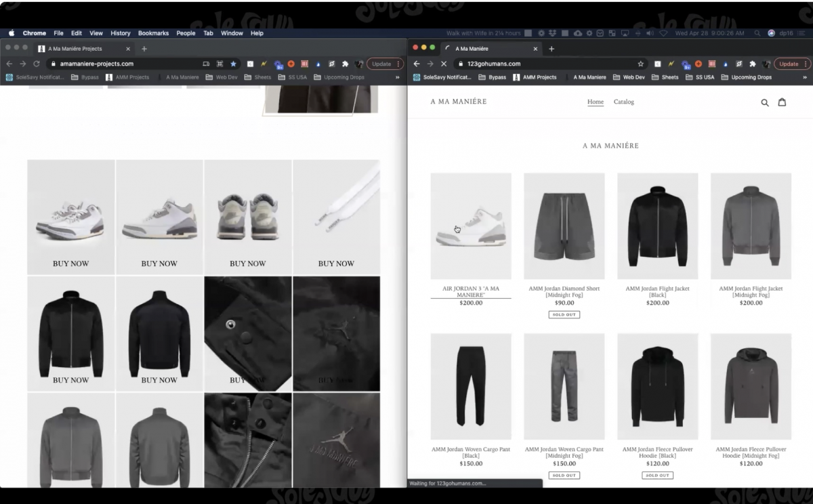The width and height of the screenshot is (813, 504).
Task: Go back in the left Chrome window
Action: 9,64
